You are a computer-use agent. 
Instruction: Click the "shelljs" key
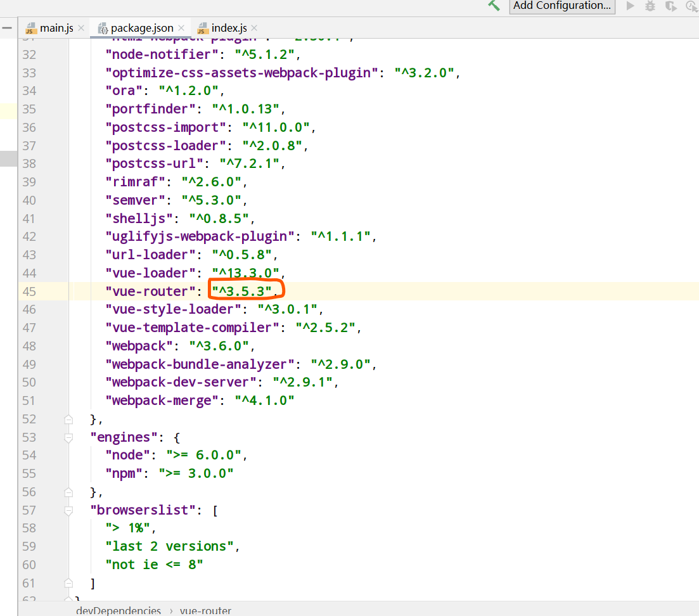pos(139,219)
